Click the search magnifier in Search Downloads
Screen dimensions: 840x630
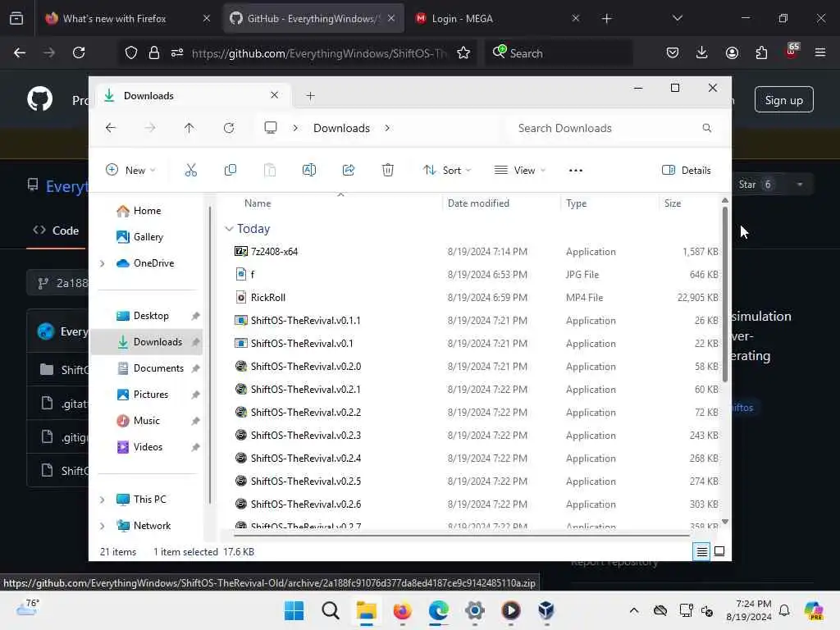[706, 128]
